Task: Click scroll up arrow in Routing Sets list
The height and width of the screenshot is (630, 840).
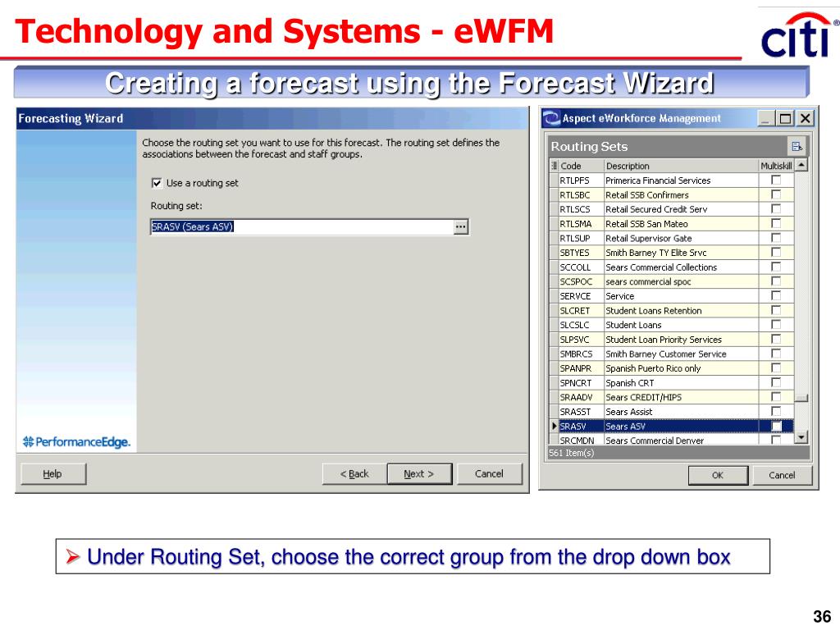Action: tap(801, 165)
